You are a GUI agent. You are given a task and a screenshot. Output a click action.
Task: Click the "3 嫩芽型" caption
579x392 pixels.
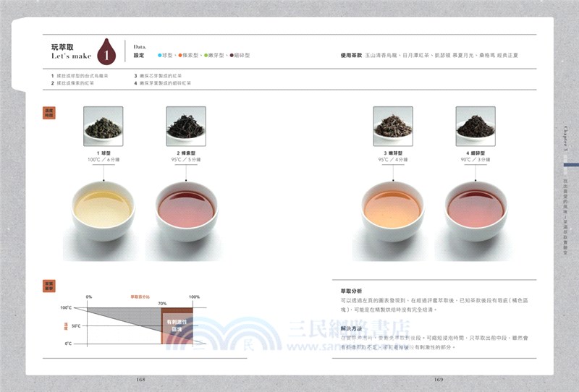pyautogui.click(x=393, y=153)
